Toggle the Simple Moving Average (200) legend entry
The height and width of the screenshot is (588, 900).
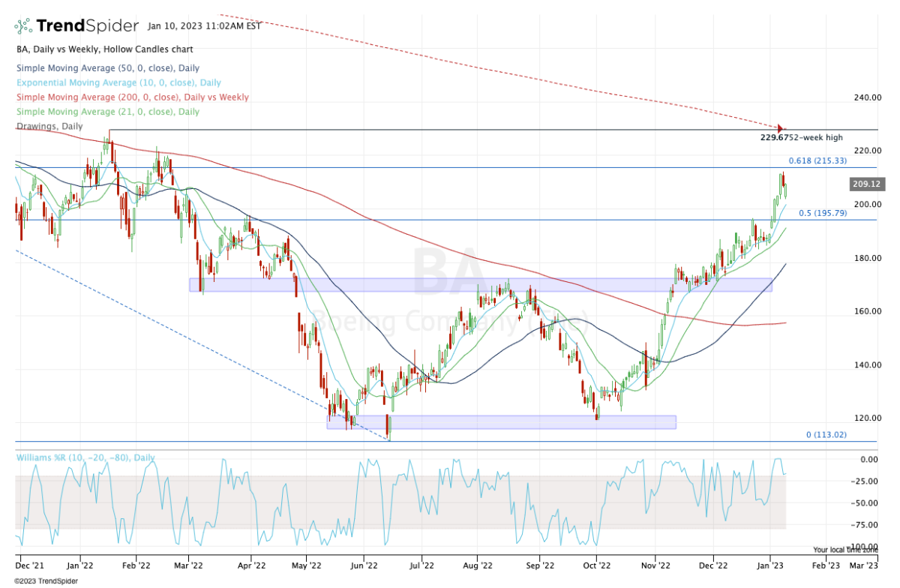click(x=132, y=97)
